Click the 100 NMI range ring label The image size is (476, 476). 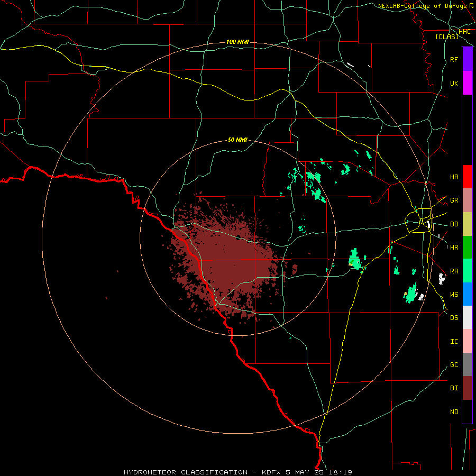pos(237,42)
